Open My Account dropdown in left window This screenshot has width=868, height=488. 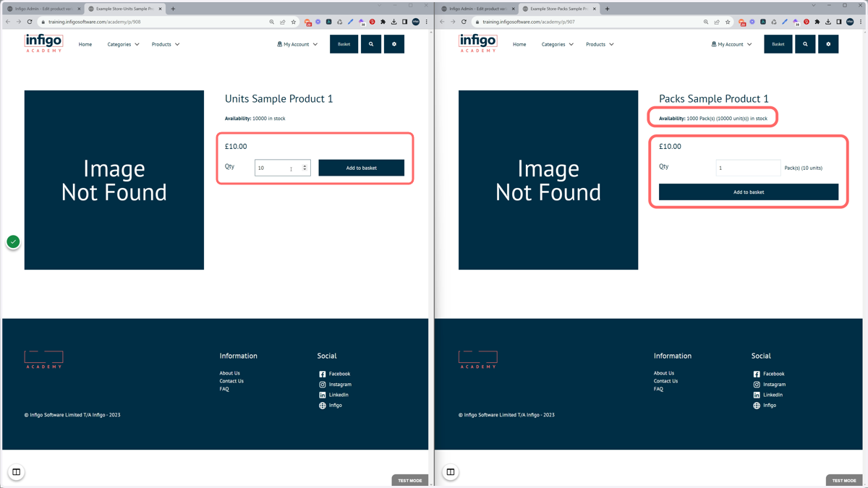[297, 44]
